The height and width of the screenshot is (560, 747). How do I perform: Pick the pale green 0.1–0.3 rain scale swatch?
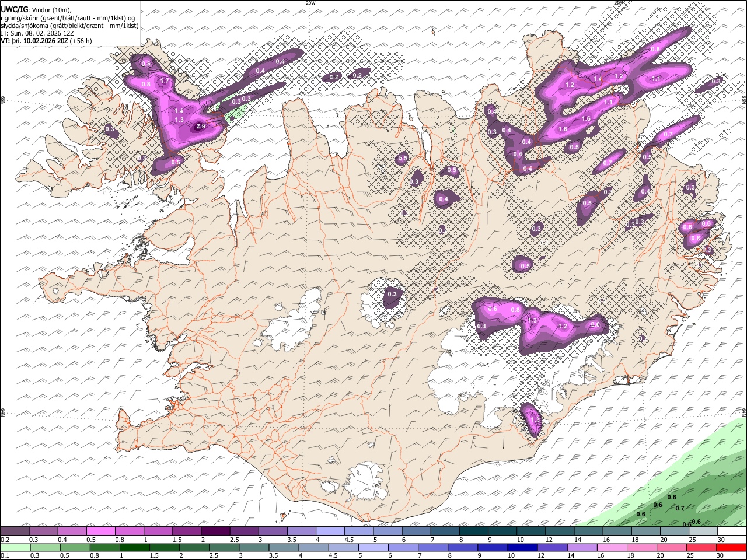15,548
